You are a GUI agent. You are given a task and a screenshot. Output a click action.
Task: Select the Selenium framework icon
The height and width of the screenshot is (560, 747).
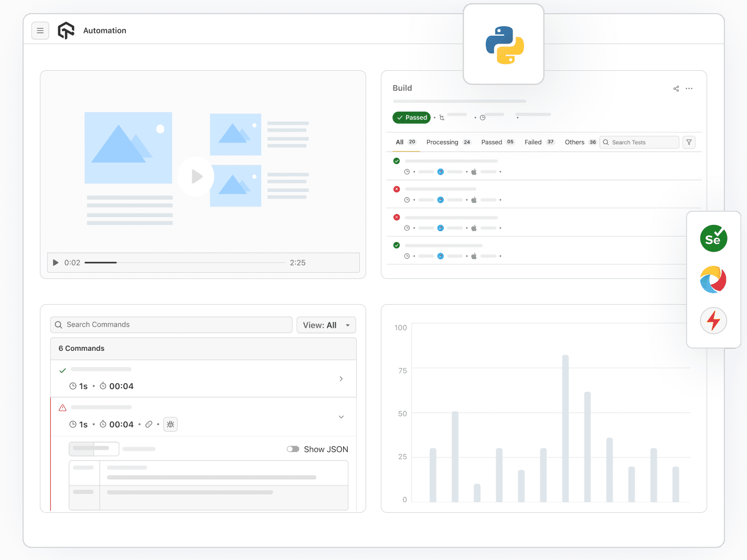[x=713, y=239]
